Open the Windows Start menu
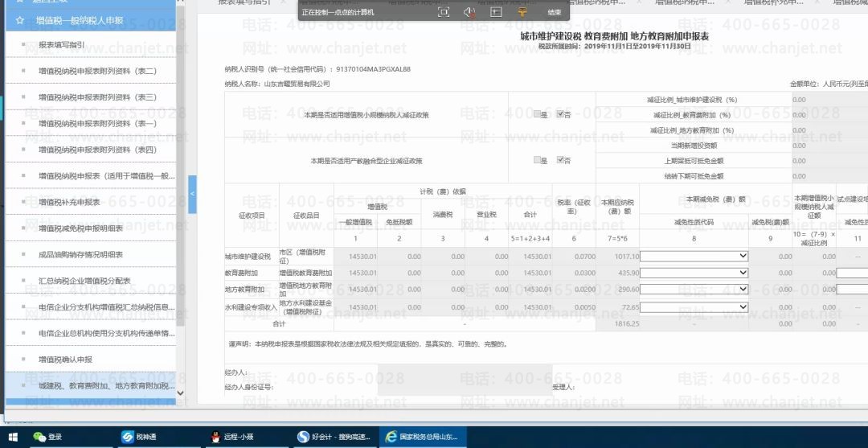This screenshot has width=868, height=448. [12, 438]
